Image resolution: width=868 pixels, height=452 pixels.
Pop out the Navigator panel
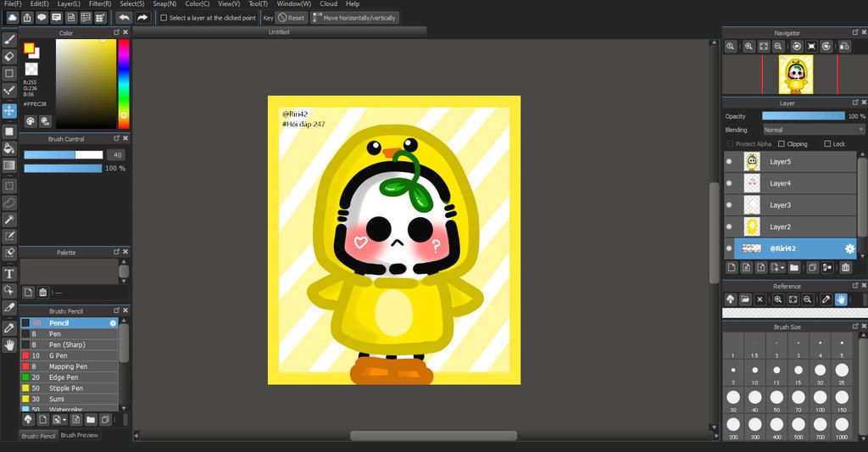click(x=855, y=33)
